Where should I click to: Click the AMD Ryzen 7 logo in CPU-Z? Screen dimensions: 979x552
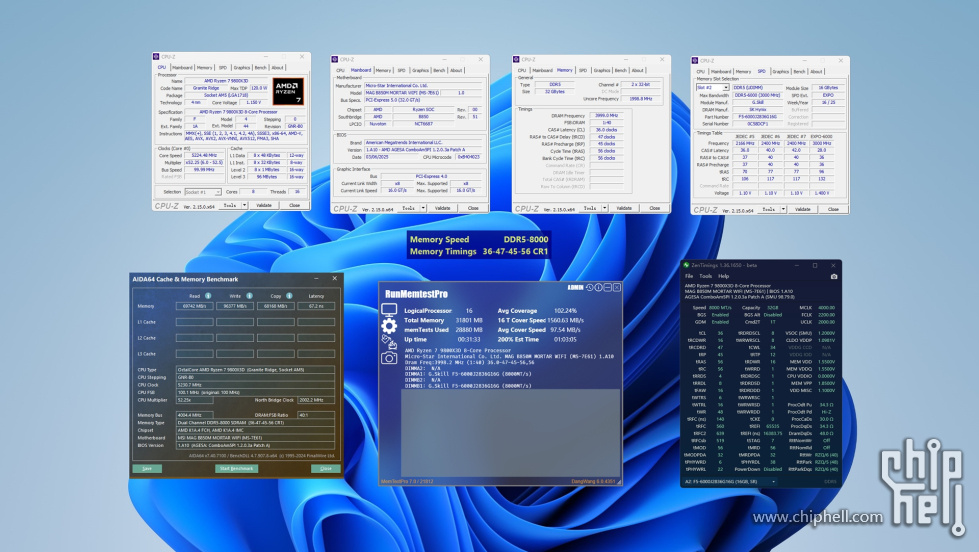[x=288, y=91]
